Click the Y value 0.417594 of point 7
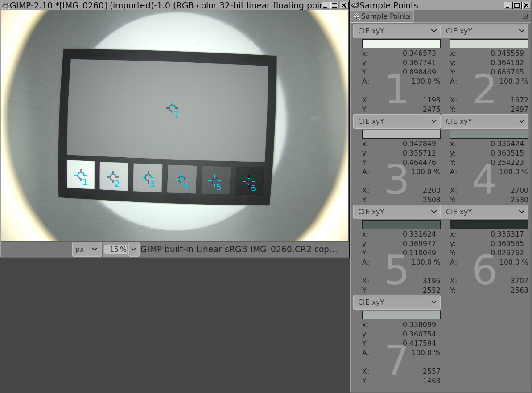Viewport: 532px width, 393px height. click(x=419, y=343)
